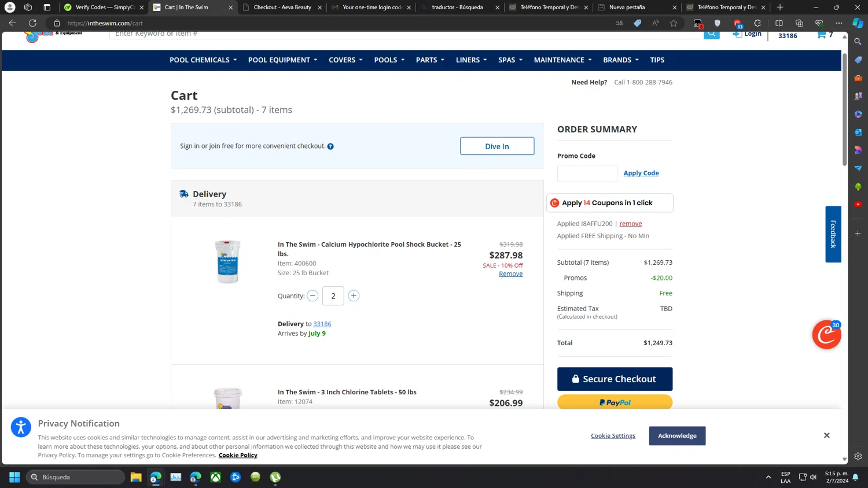
Task: Click the profile avatar icon in title bar
Action: coord(10,8)
